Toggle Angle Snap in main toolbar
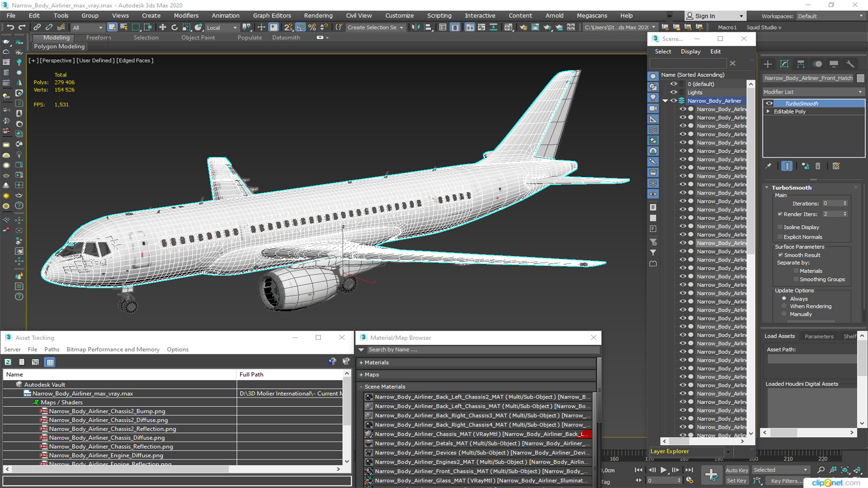The height and width of the screenshot is (488, 868). coord(300,27)
